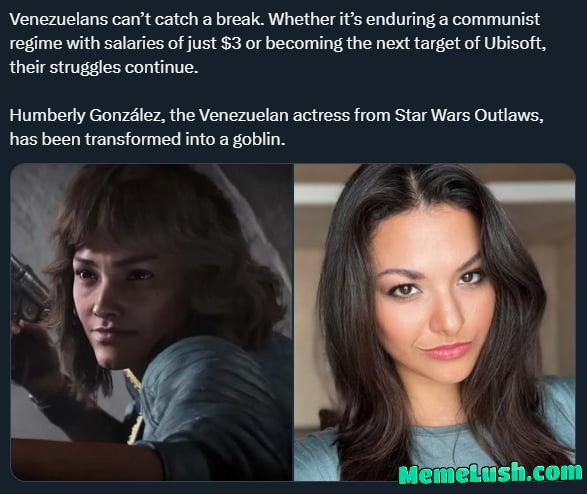Viewport: 587px width, 494px height.
Task: Click the MemeLush.com watermark
Action: 490,473
